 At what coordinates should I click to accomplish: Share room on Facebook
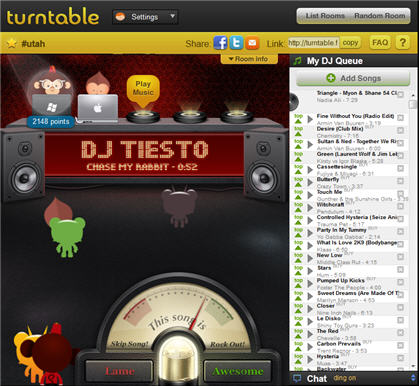coord(220,43)
